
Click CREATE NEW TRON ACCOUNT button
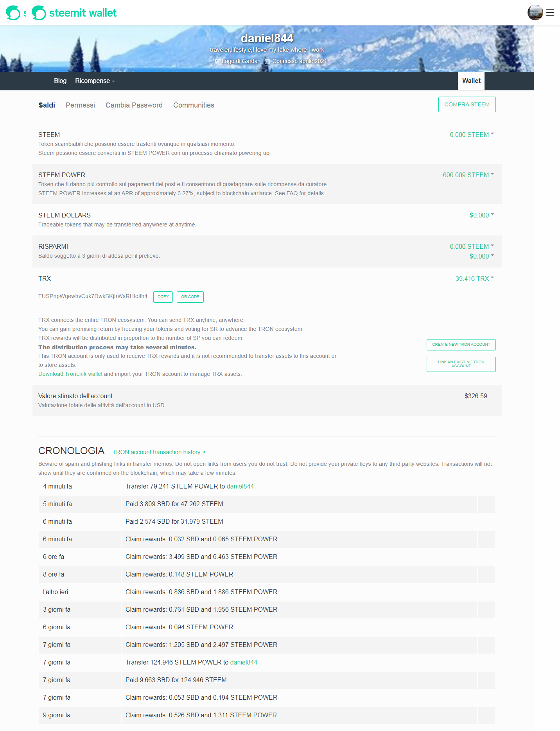(461, 345)
